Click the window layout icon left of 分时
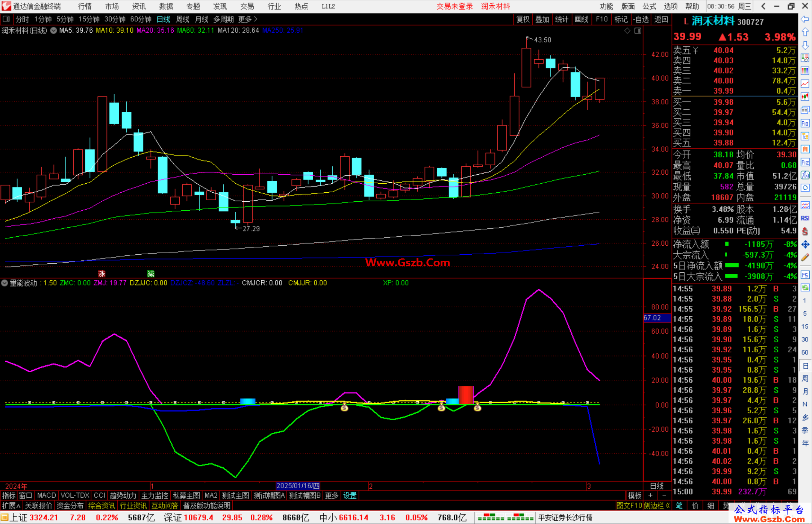This screenshot has width=812, height=524. [6, 19]
